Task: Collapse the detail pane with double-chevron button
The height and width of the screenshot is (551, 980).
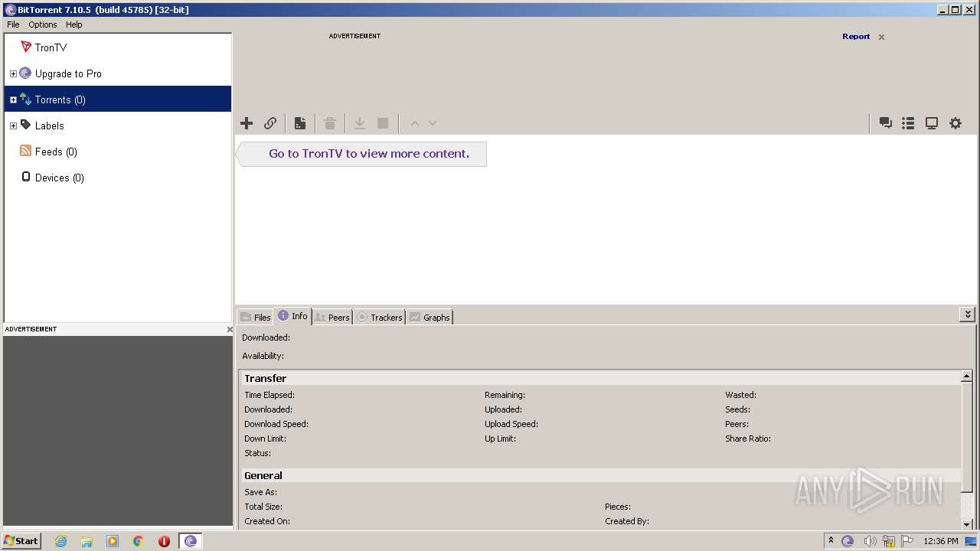Action: (x=968, y=315)
